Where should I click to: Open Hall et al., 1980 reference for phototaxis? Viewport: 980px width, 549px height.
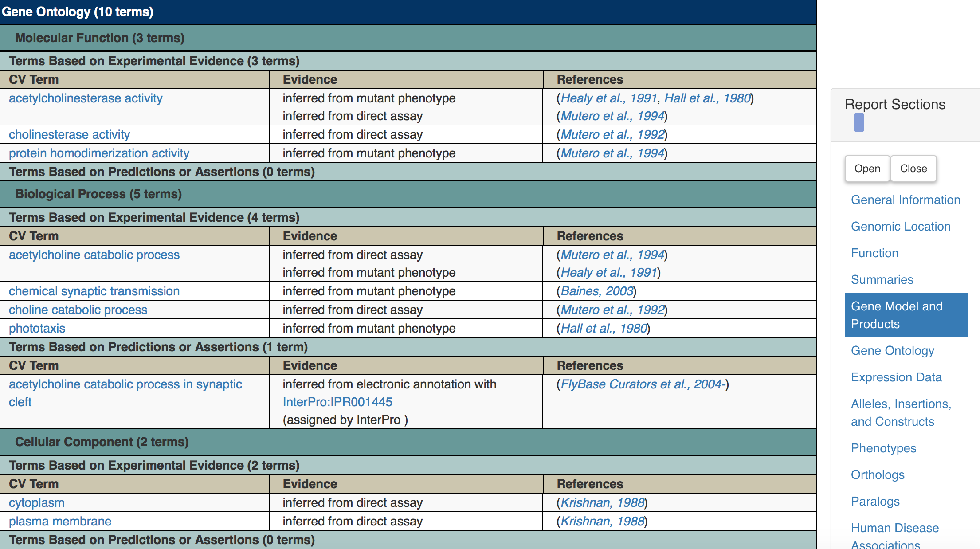[604, 328]
